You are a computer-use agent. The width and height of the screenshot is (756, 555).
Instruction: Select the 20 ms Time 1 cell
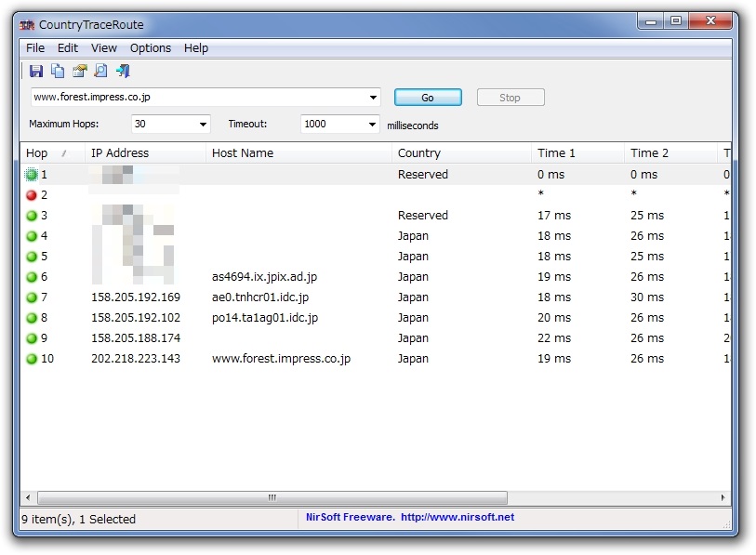(x=554, y=318)
